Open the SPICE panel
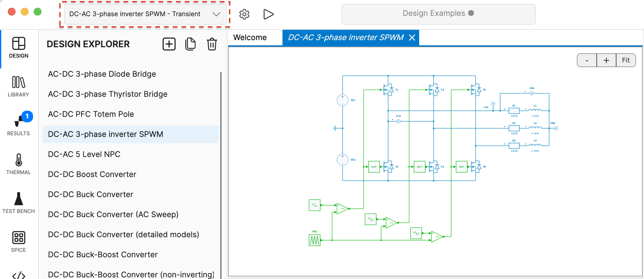Image resolution: width=644 pixels, height=279 pixels. pyautogui.click(x=18, y=242)
